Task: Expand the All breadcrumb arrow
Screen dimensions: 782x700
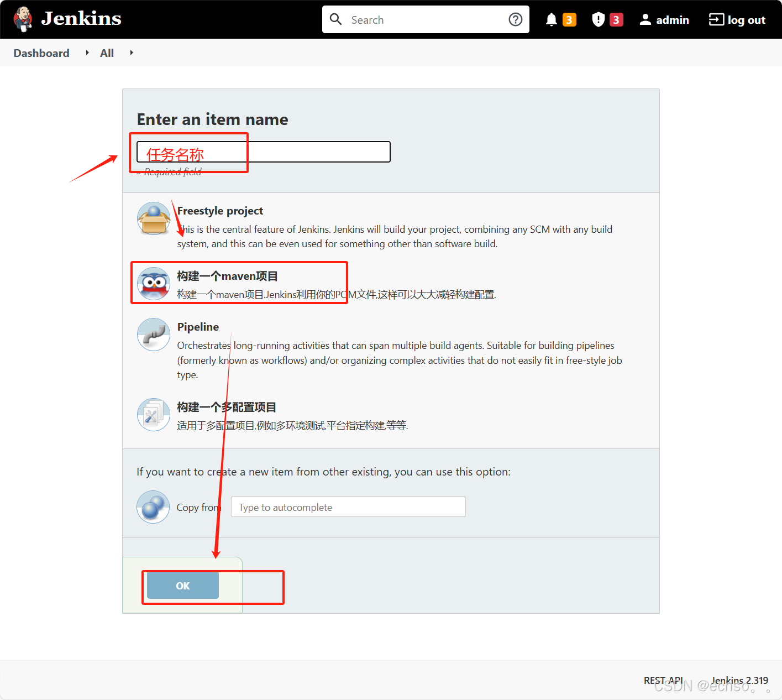Action: tap(132, 53)
